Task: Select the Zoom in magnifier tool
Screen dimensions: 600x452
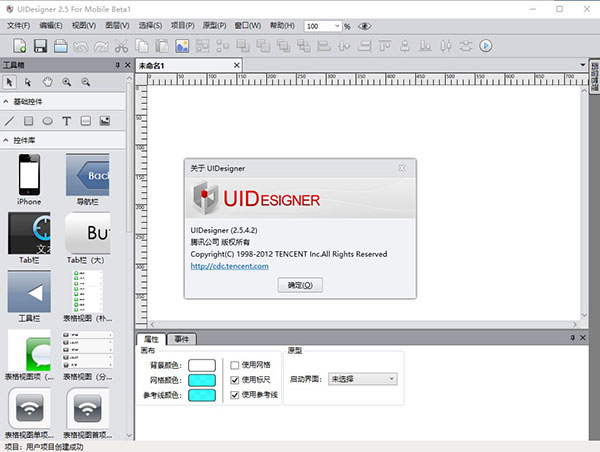Action: pos(67,82)
